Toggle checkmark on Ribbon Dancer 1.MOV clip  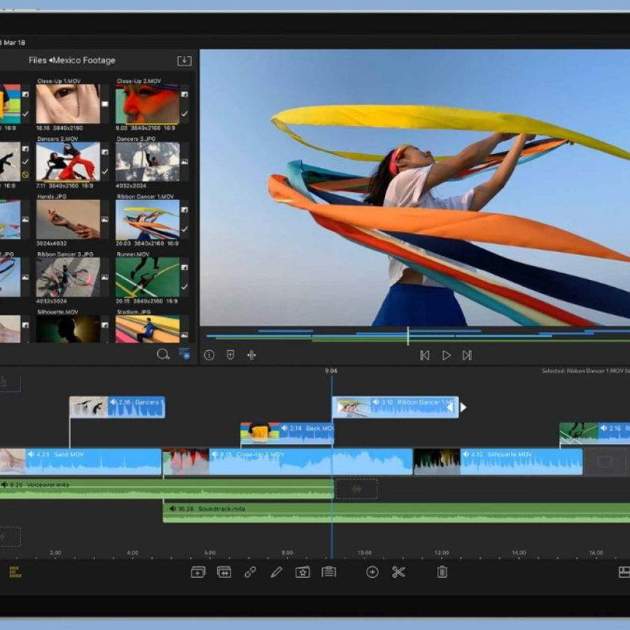pyautogui.click(x=185, y=231)
